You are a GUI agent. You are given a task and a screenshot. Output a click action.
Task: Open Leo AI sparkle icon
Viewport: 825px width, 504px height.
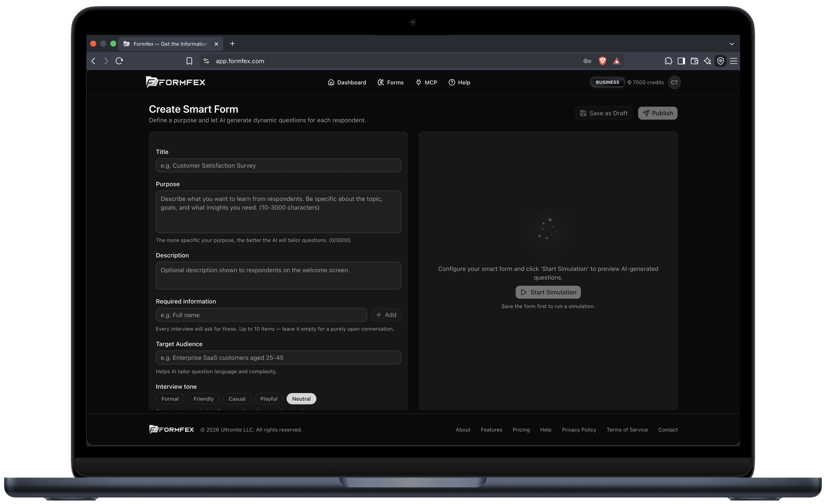(x=707, y=61)
